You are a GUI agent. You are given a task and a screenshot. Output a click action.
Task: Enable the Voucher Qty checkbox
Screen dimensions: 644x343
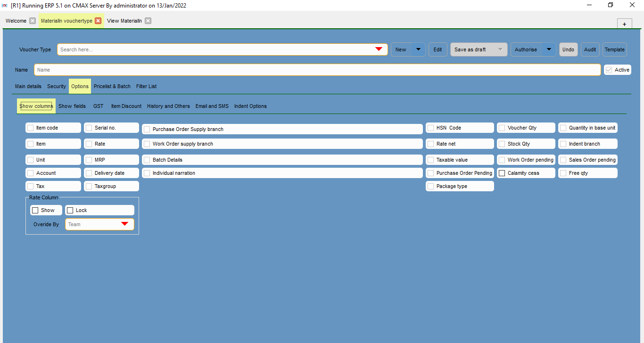click(502, 128)
